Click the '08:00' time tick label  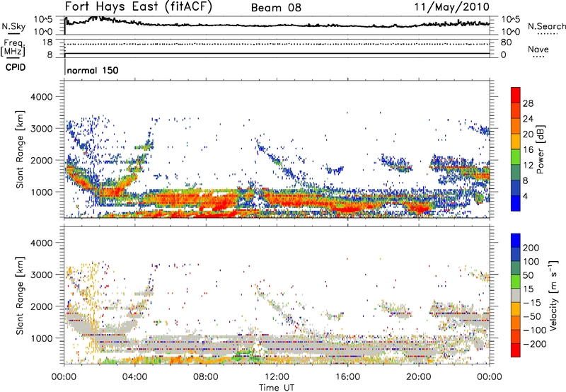point(206,377)
